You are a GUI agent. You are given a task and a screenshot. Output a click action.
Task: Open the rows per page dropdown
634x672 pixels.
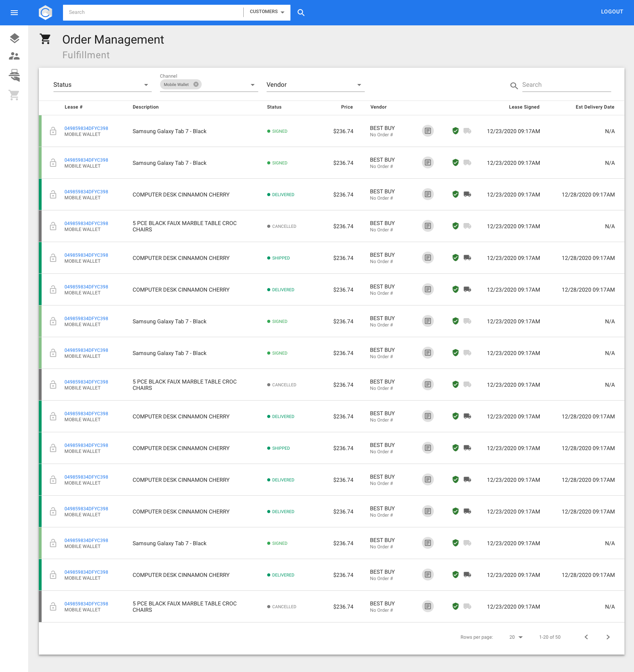pos(516,637)
